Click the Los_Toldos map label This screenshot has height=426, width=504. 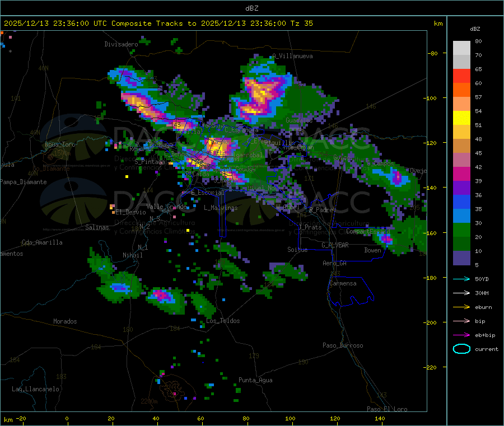pos(223,321)
